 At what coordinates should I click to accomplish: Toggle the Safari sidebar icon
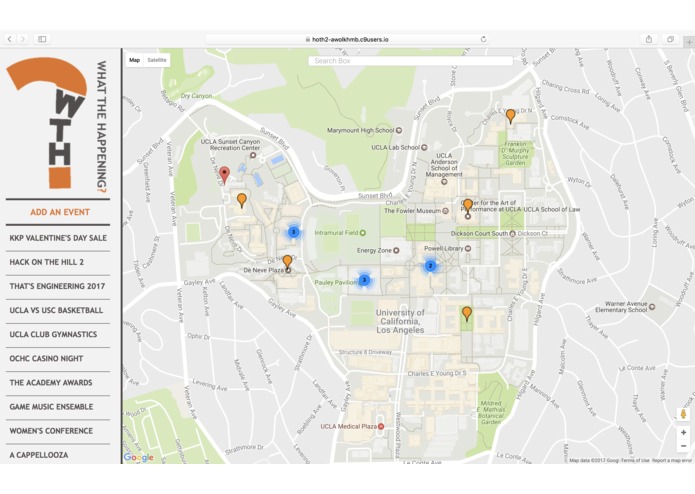tap(42, 39)
